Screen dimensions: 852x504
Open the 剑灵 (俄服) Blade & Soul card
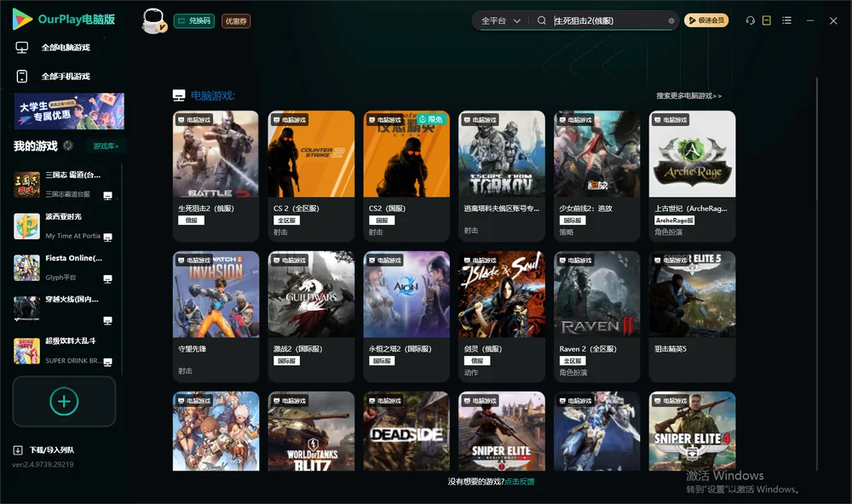click(502, 317)
